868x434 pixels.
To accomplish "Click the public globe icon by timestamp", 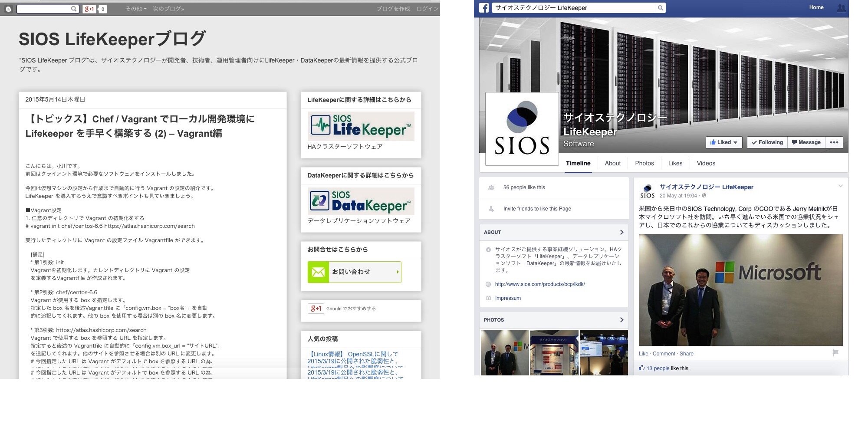I will (x=704, y=195).
